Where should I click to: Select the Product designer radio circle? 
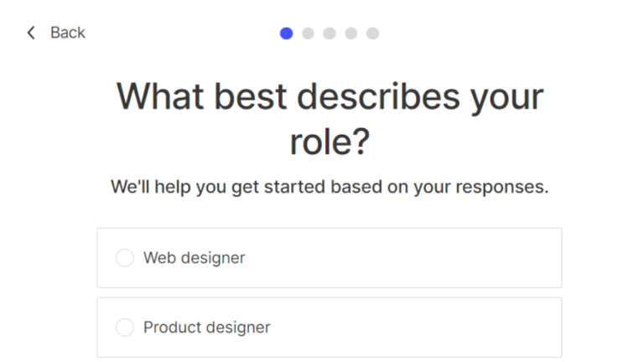(125, 328)
